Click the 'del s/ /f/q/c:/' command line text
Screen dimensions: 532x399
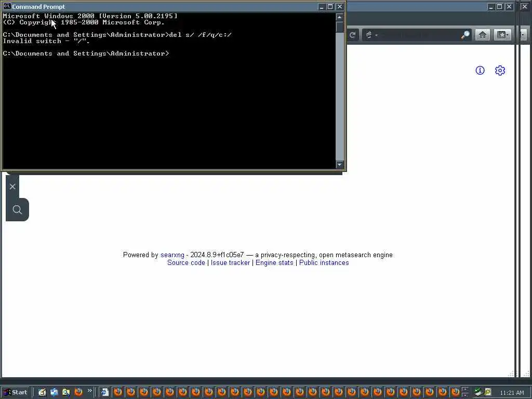200,35
